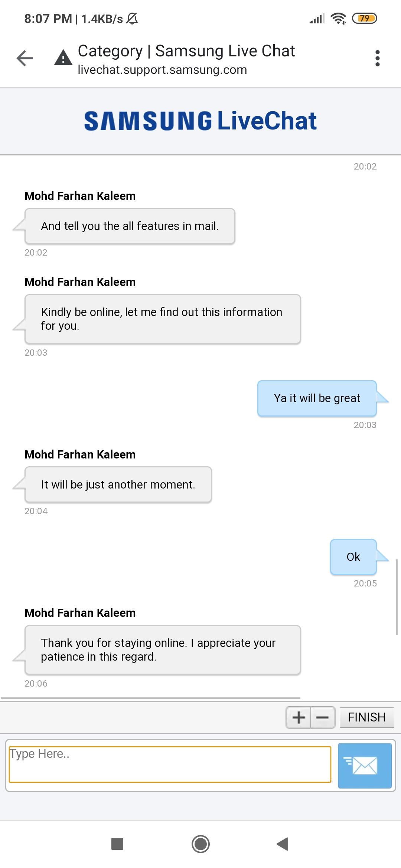Tap 'It will be just another moment' message
401x868 pixels.
click(x=118, y=484)
